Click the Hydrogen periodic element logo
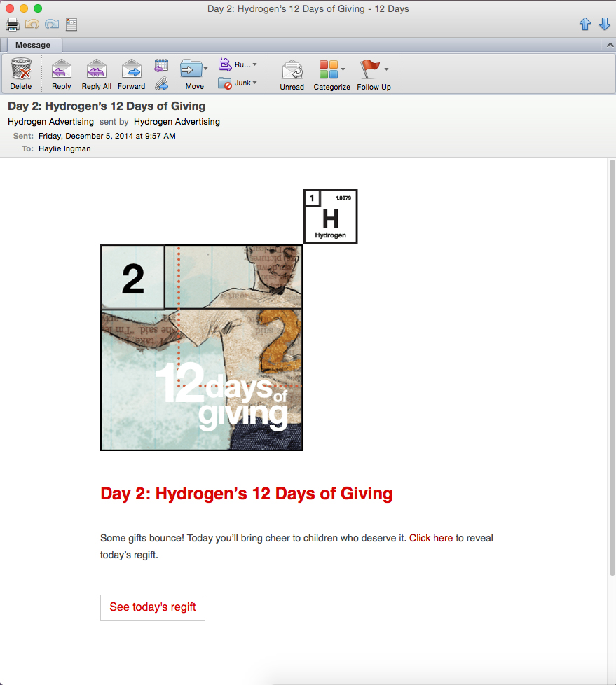 tap(331, 216)
